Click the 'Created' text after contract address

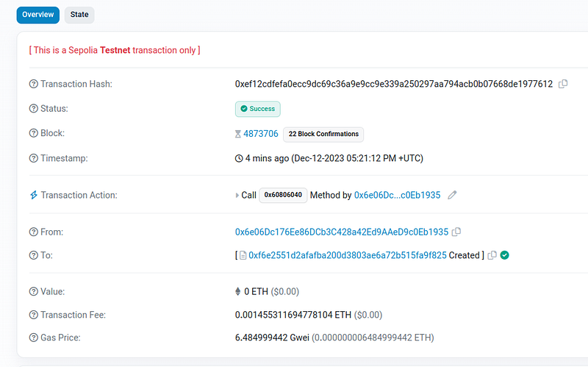click(465, 255)
